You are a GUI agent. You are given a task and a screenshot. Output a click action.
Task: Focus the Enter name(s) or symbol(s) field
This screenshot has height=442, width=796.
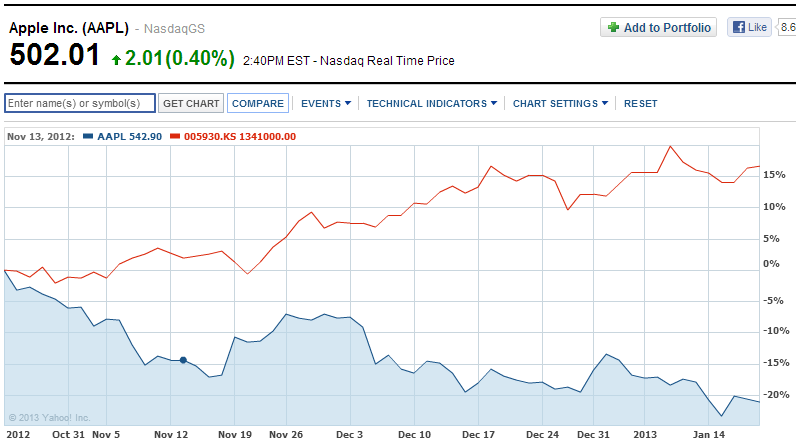pyautogui.click(x=80, y=104)
